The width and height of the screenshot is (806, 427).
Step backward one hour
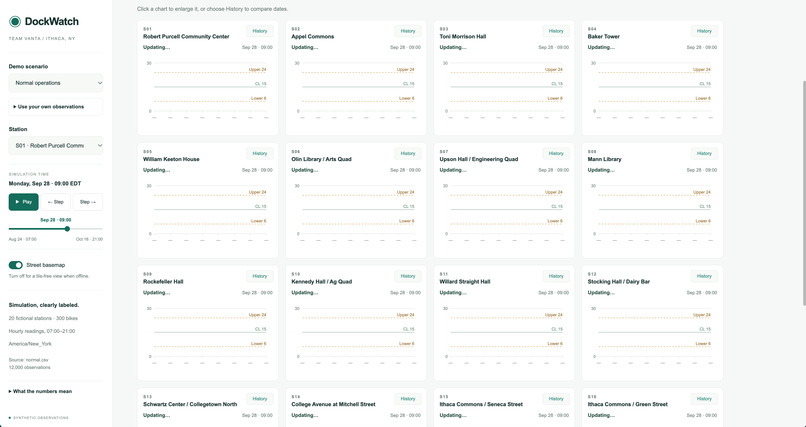tap(56, 202)
